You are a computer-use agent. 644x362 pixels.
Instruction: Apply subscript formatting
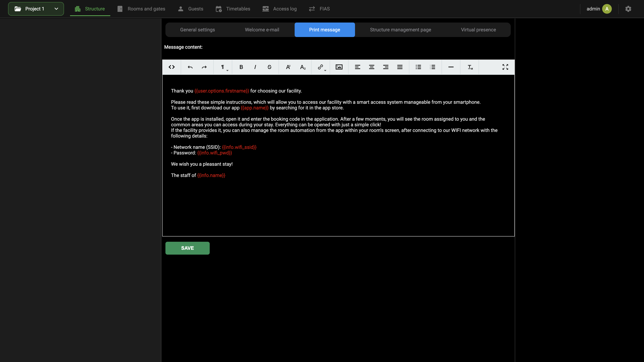click(303, 67)
